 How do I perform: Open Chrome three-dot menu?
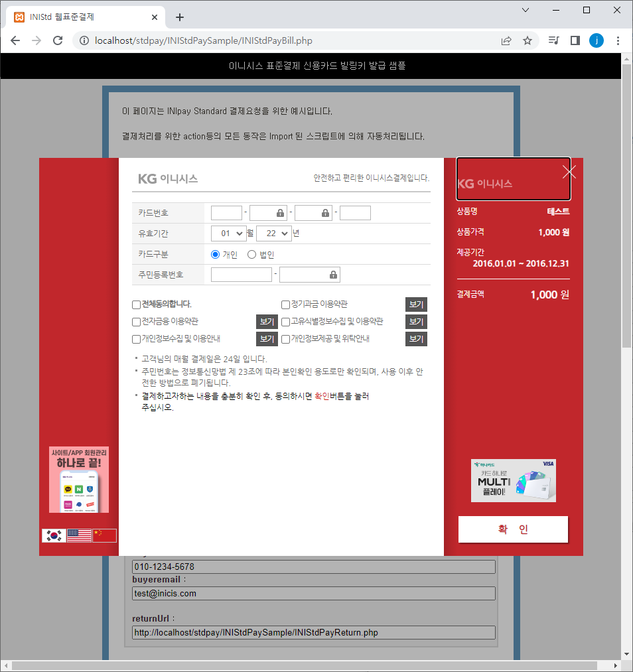click(618, 40)
